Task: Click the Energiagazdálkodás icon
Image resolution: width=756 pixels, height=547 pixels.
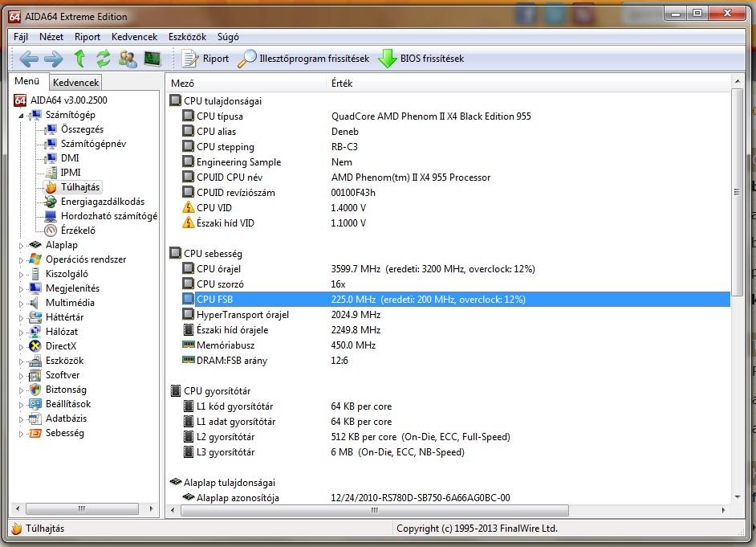Action: click(51, 202)
